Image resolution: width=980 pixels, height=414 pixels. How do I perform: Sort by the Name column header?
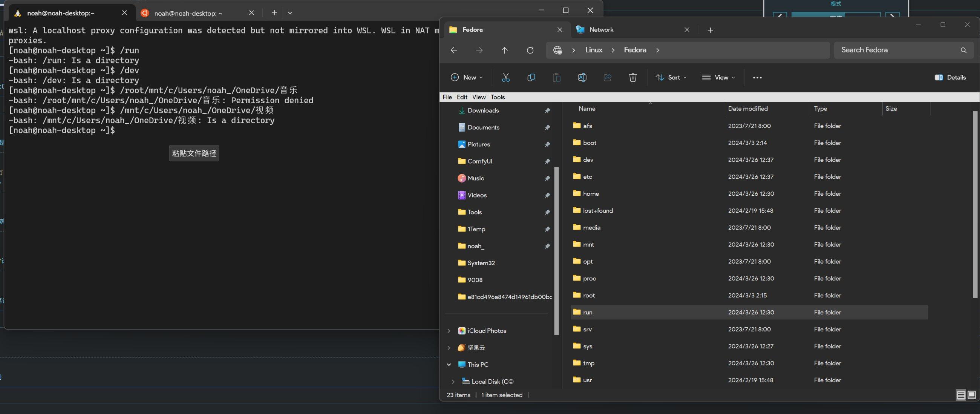pyautogui.click(x=649, y=109)
